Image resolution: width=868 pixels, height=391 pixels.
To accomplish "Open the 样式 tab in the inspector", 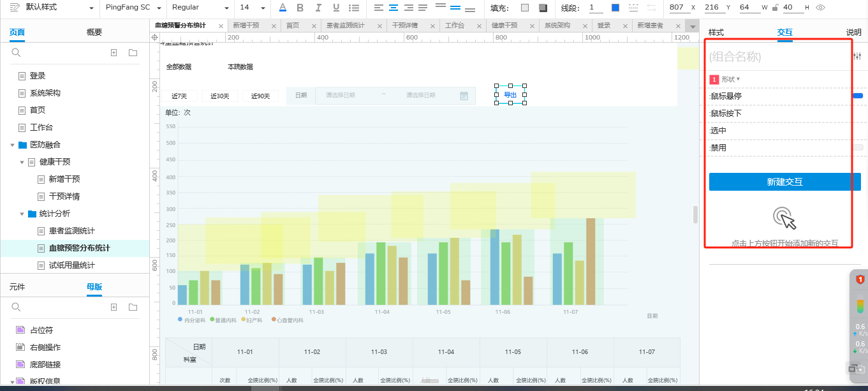I will (716, 33).
